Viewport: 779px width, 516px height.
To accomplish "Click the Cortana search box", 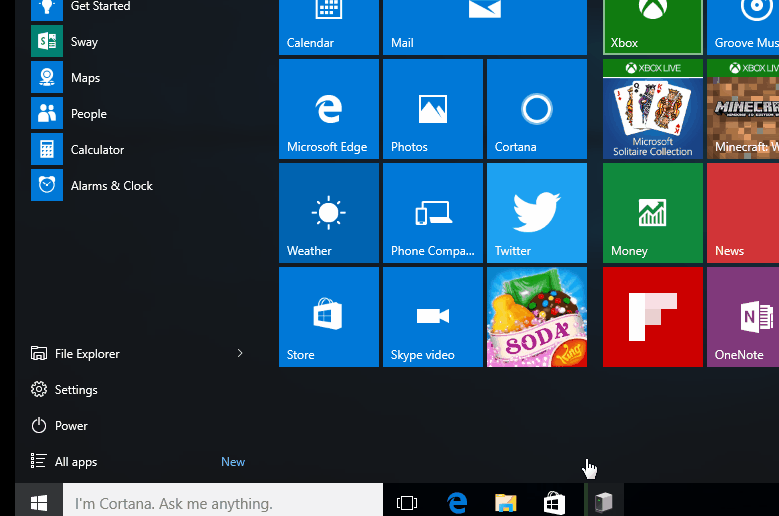I will click(x=223, y=503).
